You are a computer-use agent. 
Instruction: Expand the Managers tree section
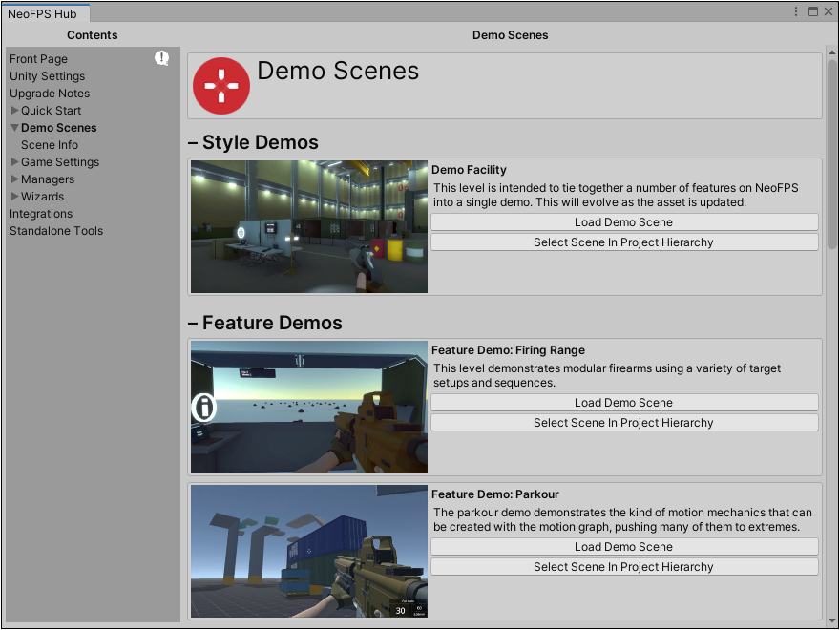point(15,179)
